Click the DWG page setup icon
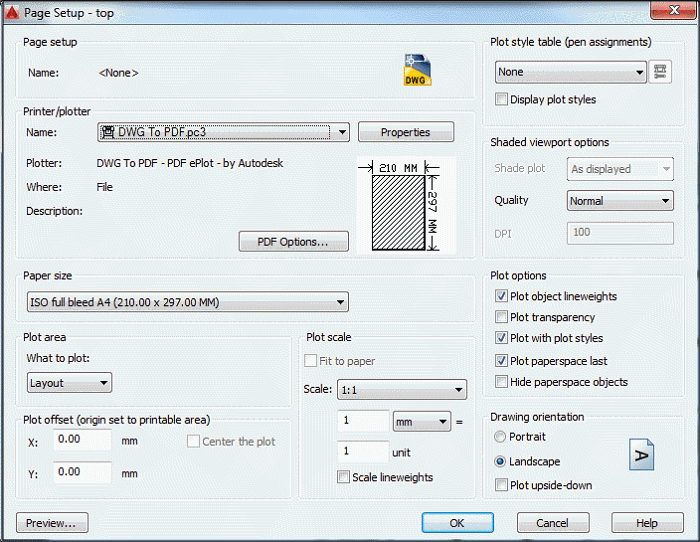Viewport: 700px width, 542px height. tap(418, 70)
